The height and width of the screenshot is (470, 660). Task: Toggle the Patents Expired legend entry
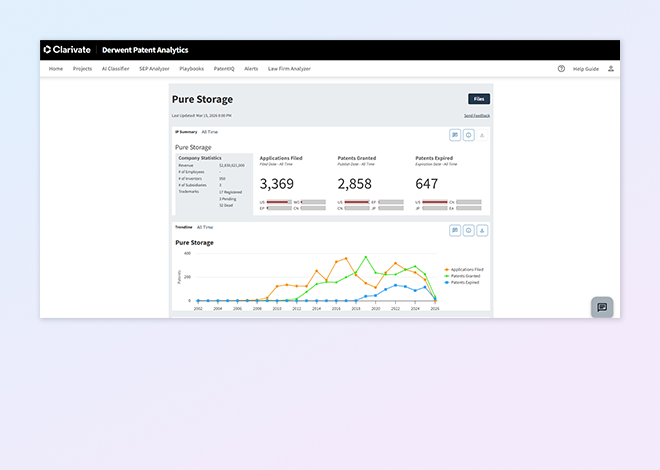tap(462, 282)
